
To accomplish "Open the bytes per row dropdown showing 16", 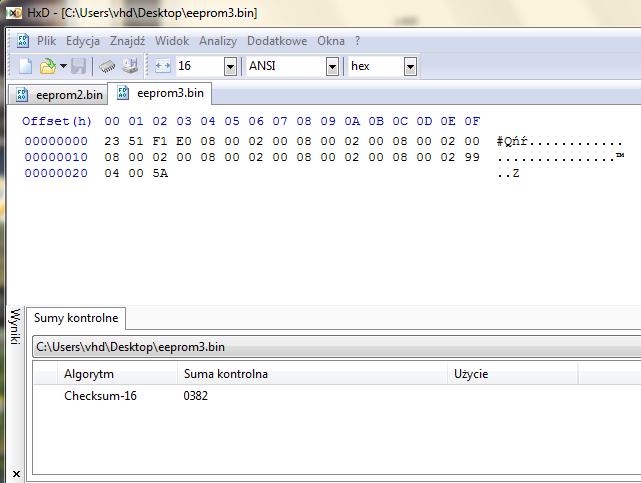I will click(x=231, y=66).
